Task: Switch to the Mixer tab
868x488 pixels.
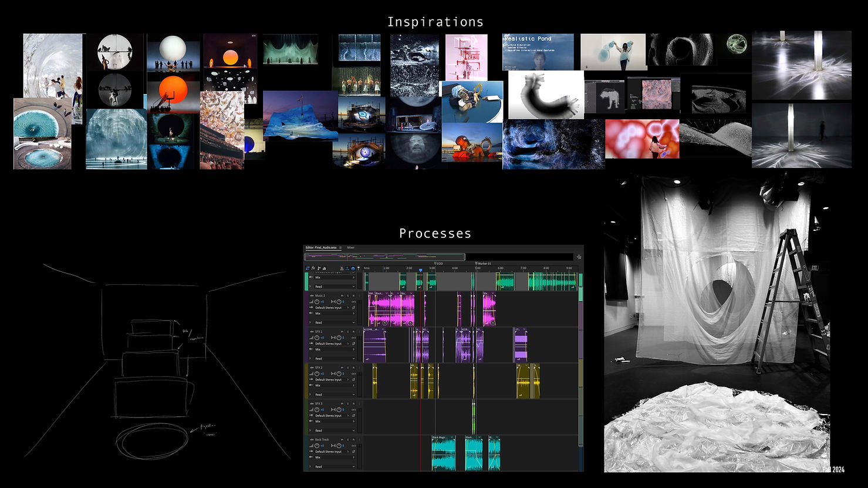Action: (x=350, y=247)
